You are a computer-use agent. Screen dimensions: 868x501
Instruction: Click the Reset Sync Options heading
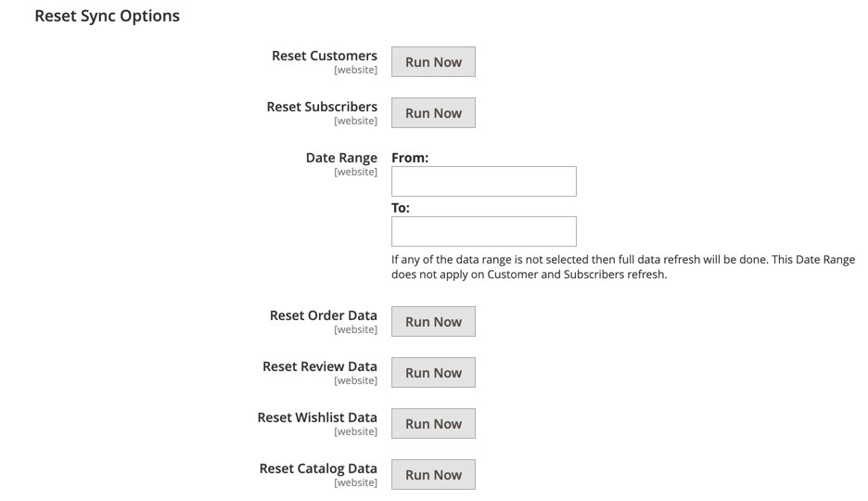coord(107,16)
